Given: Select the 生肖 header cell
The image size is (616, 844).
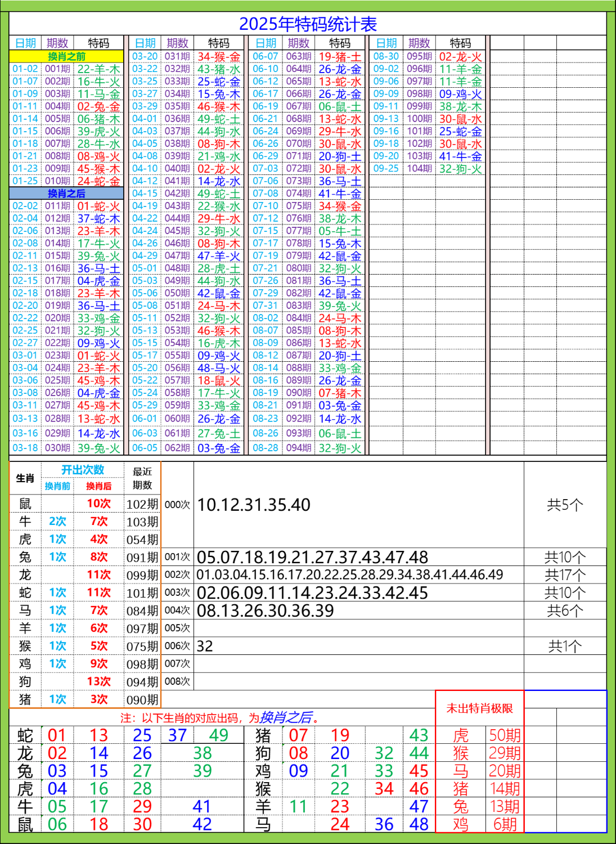Looking at the screenshot, I should [24, 479].
